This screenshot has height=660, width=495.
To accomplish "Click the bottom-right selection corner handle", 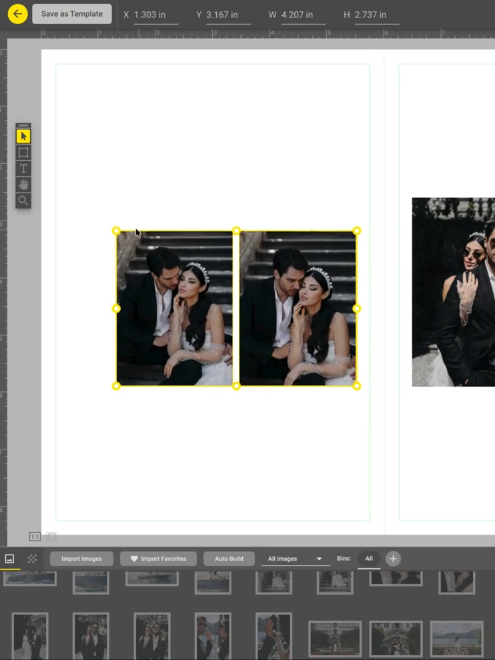I will [x=357, y=386].
